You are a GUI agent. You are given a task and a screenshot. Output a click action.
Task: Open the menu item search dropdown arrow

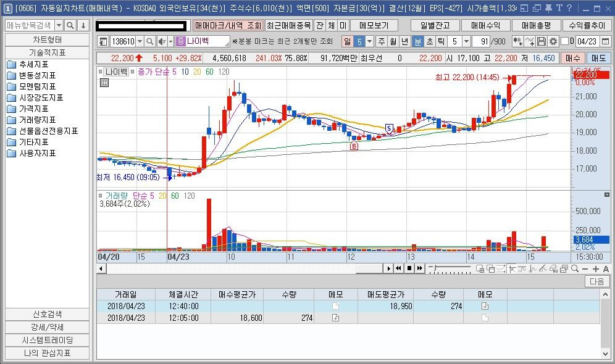(x=59, y=25)
